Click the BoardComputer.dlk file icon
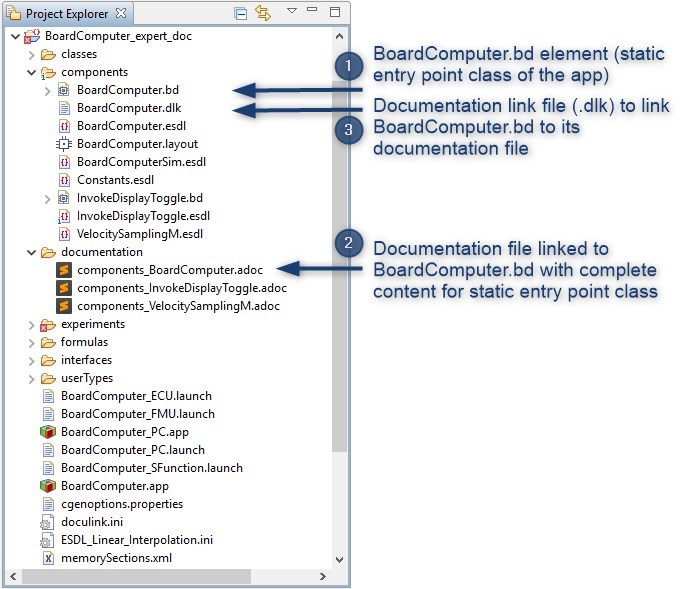Screen dimensions: 688x589 (65, 108)
